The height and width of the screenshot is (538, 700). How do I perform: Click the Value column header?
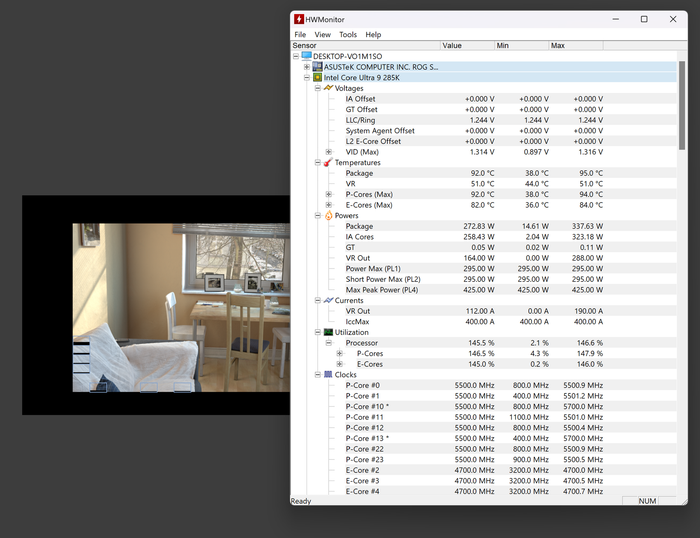467,46
